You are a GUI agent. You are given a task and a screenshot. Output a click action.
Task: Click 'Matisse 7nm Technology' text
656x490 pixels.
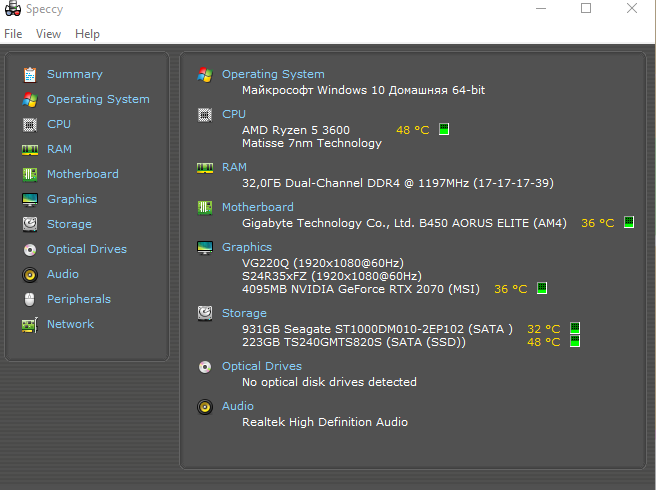click(312, 144)
